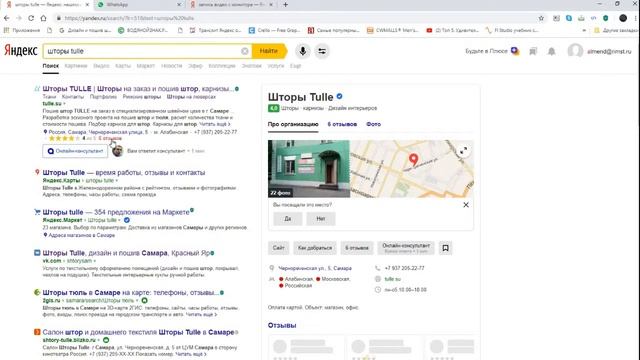Save organization with the bookmark icon button
The image size is (640, 360).
[445, 248]
